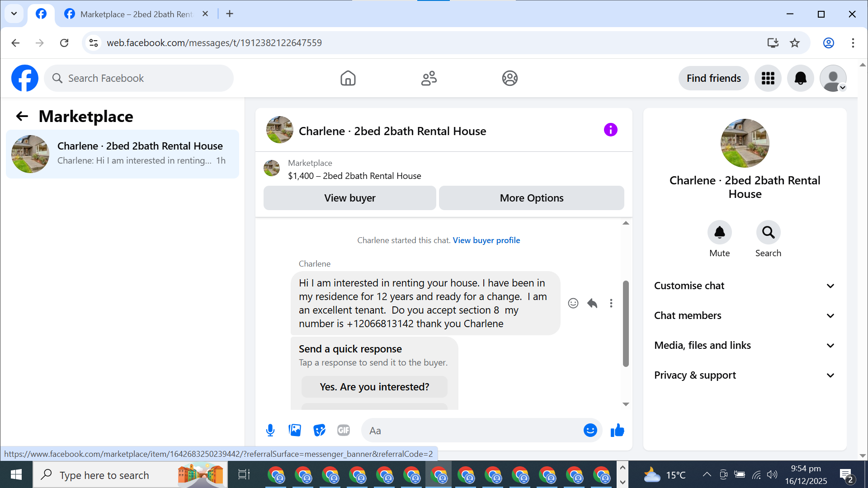Open the Facebook menu grid icon
Screen dimensions: 868x488
point(768,78)
